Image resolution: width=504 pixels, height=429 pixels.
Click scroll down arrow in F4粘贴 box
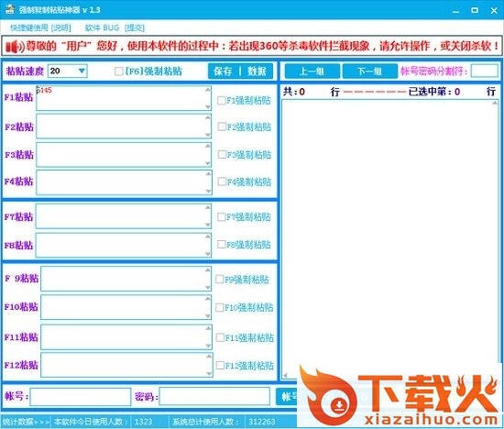[x=208, y=191]
